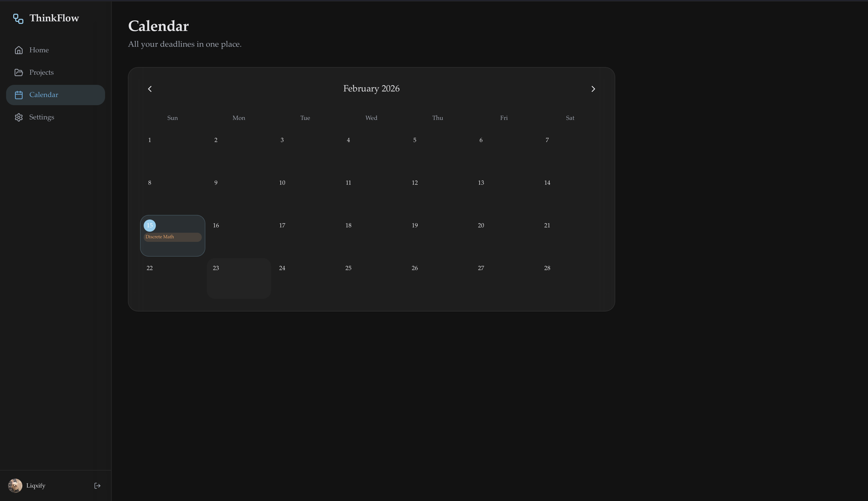Click the Calendar sidebar icon
Image resolution: width=868 pixels, height=501 pixels.
19,95
